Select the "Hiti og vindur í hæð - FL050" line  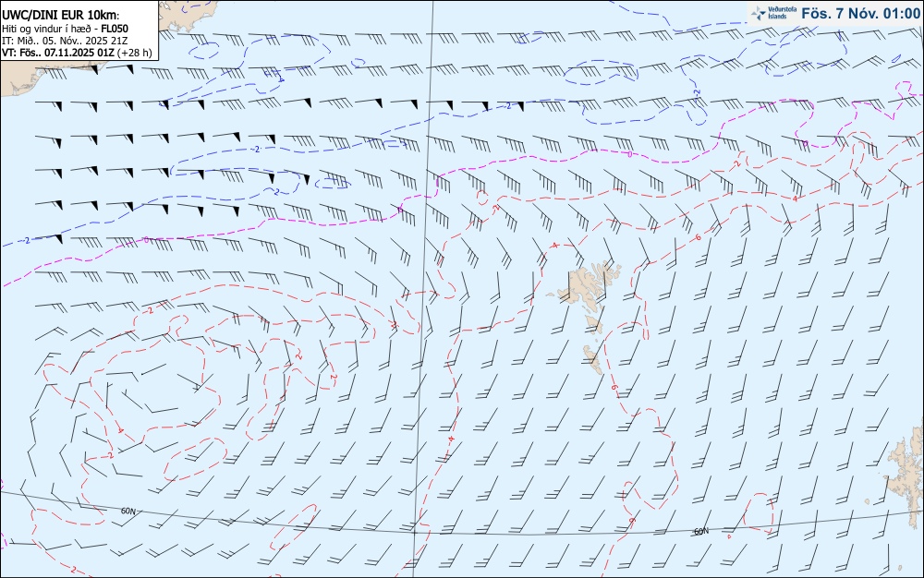click(x=65, y=29)
